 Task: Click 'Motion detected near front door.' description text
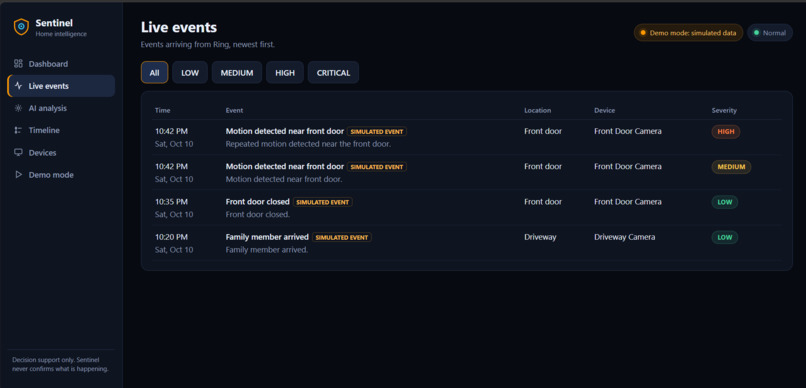coord(284,179)
